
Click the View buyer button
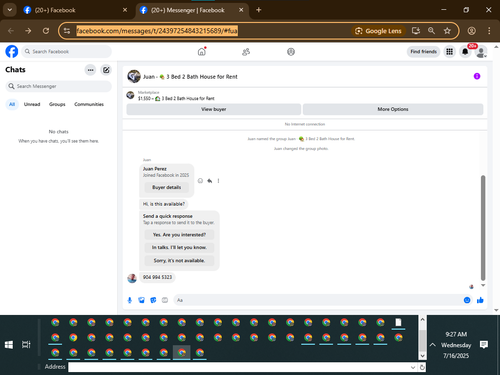(214, 109)
